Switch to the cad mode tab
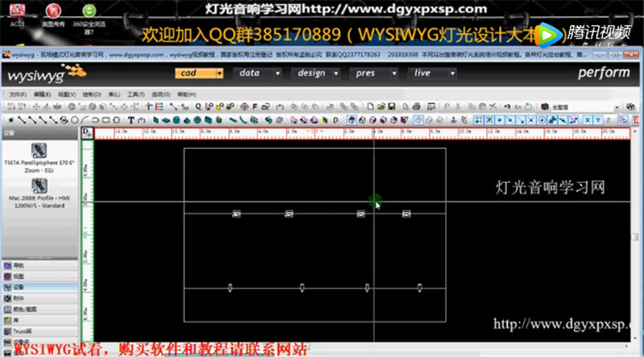The image size is (644, 357). [195, 73]
